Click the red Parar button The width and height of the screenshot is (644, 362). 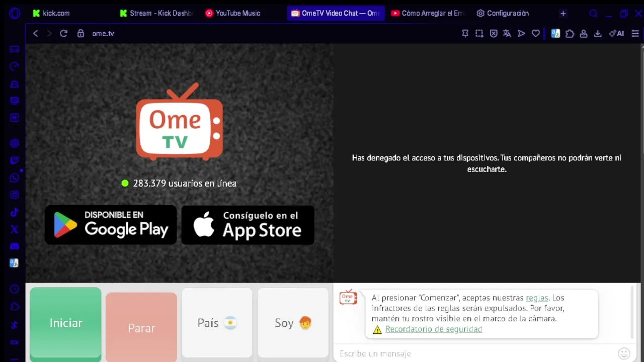pyautogui.click(x=141, y=327)
